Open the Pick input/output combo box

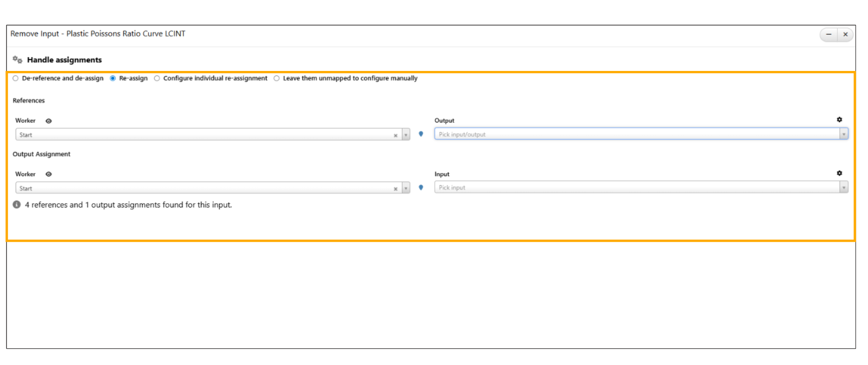point(640,134)
